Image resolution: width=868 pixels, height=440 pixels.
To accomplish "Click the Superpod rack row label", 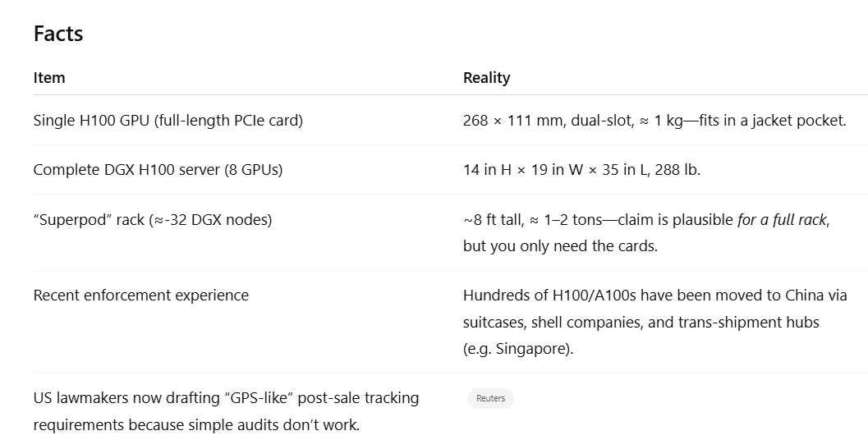I will [153, 220].
